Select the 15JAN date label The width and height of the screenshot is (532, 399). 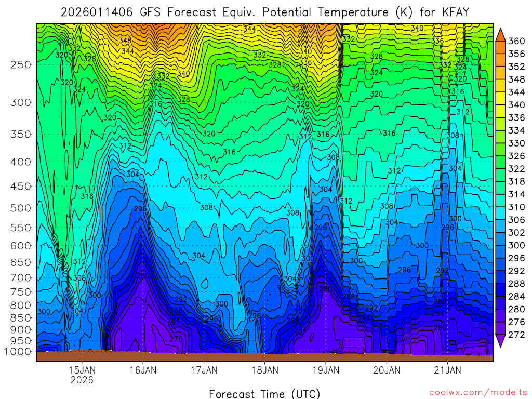coord(82,370)
